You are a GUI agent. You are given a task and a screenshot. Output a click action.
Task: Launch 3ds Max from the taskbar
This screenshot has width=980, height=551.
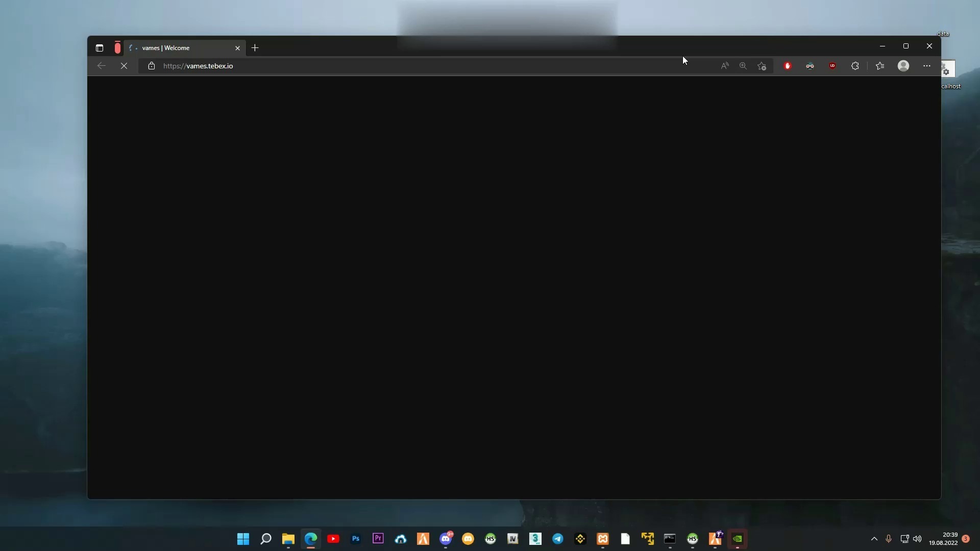point(535,539)
